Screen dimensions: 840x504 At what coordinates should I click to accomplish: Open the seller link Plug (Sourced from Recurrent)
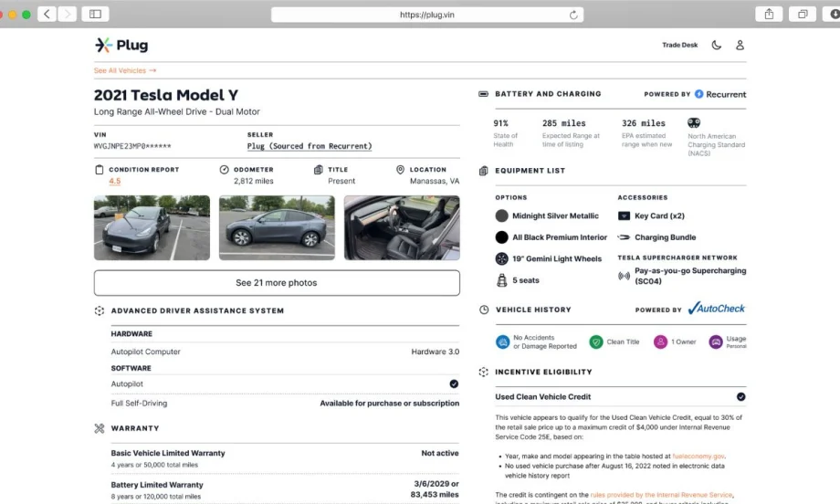click(x=310, y=146)
